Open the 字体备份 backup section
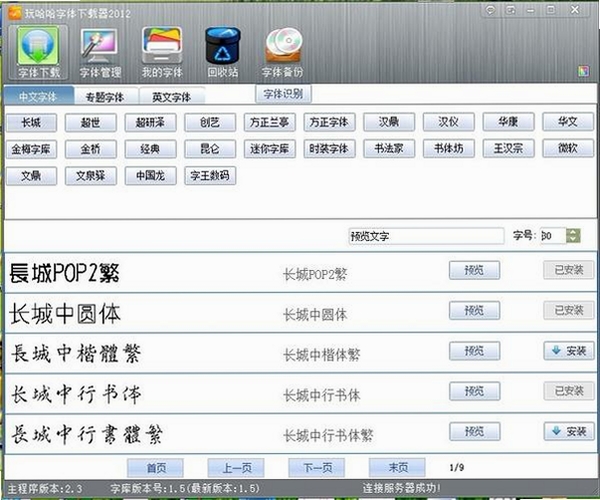This screenshot has height=500, width=600. coord(283,52)
